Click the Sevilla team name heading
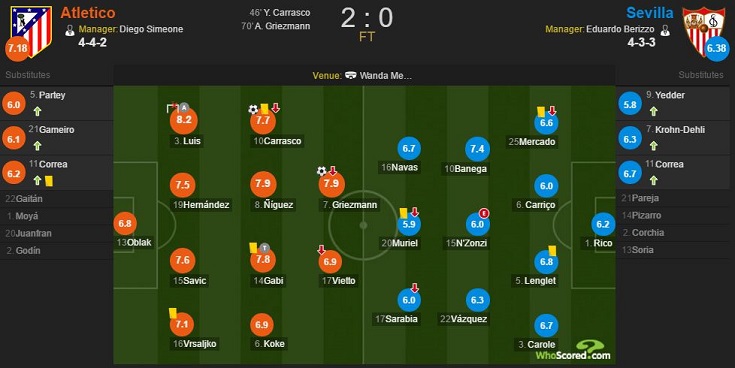The height and width of the screenshot is (368, 735). [x=650, y=13]
